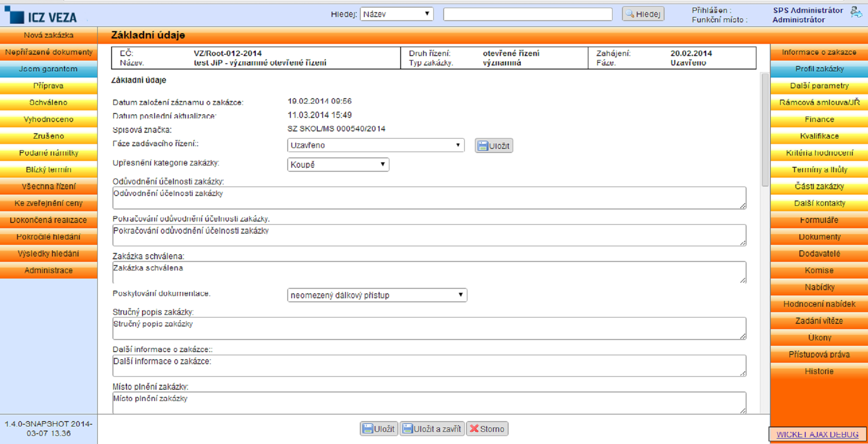Open Blízký termín menu item
The image size is (868, 444).
[48, 170]
